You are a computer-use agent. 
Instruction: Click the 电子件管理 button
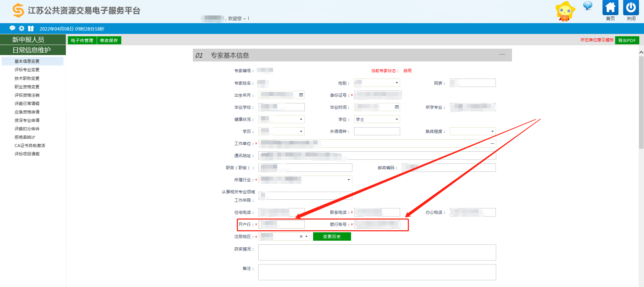[82, 40]
